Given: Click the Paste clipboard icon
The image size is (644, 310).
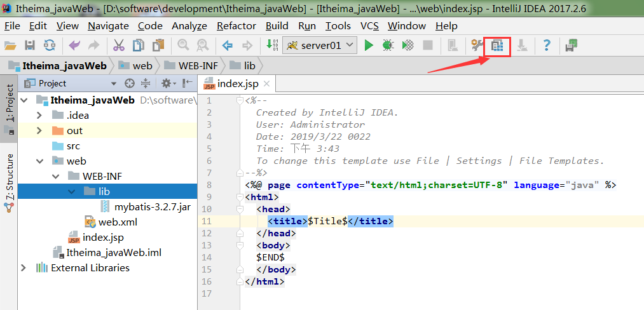Looking at the screenshot, I should click(158, 45).
